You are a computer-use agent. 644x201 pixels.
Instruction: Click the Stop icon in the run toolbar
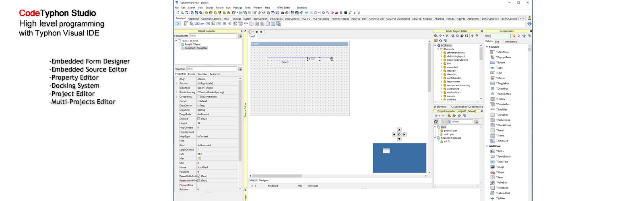(345, 13)
